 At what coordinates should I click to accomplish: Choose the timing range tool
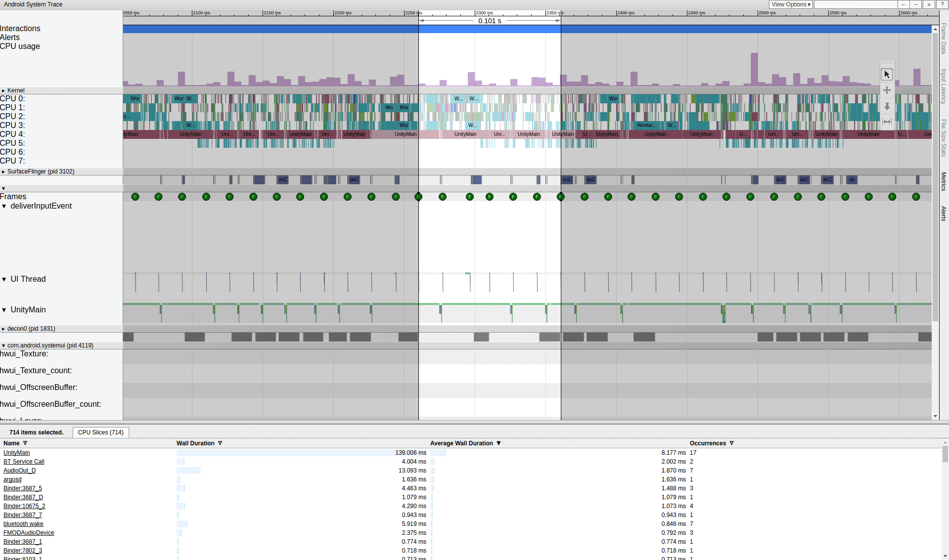[887, 122]
